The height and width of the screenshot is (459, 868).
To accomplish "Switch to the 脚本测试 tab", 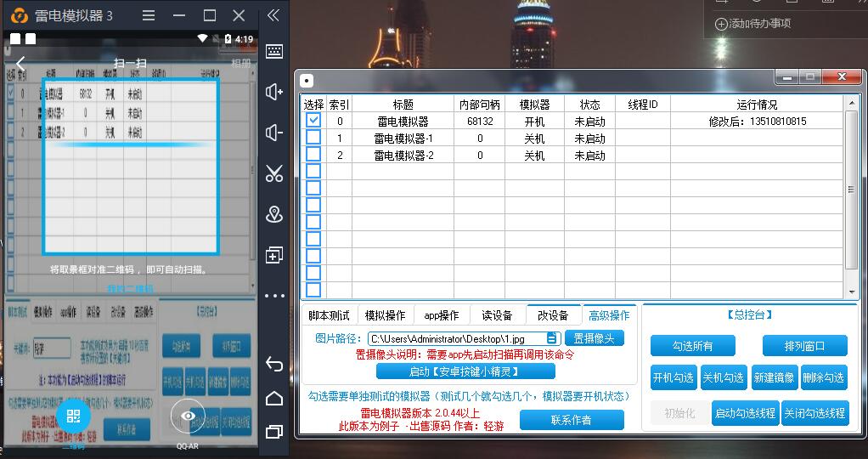I will [329, 315].
